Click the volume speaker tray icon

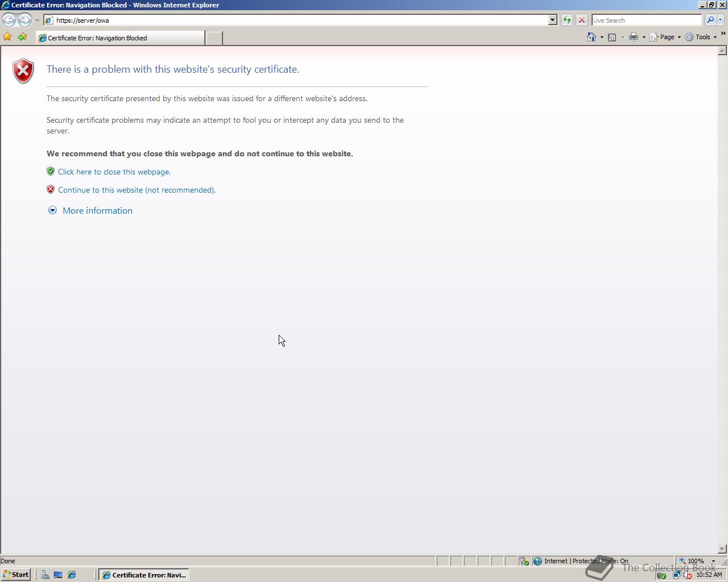coord(687,575)
